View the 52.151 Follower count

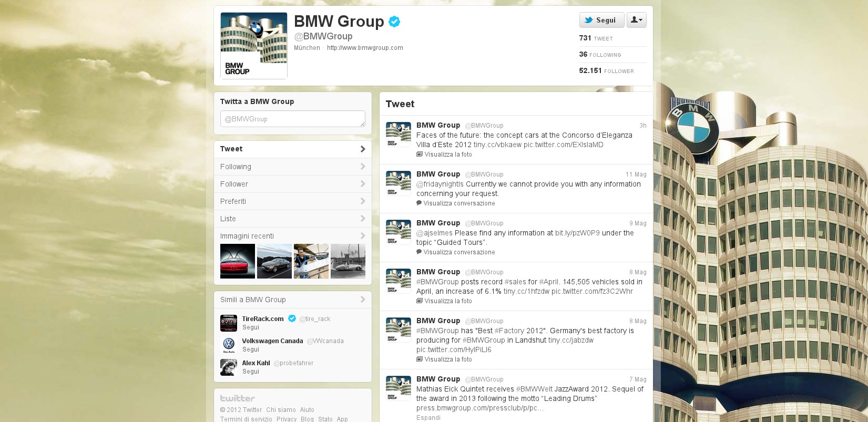606,71
